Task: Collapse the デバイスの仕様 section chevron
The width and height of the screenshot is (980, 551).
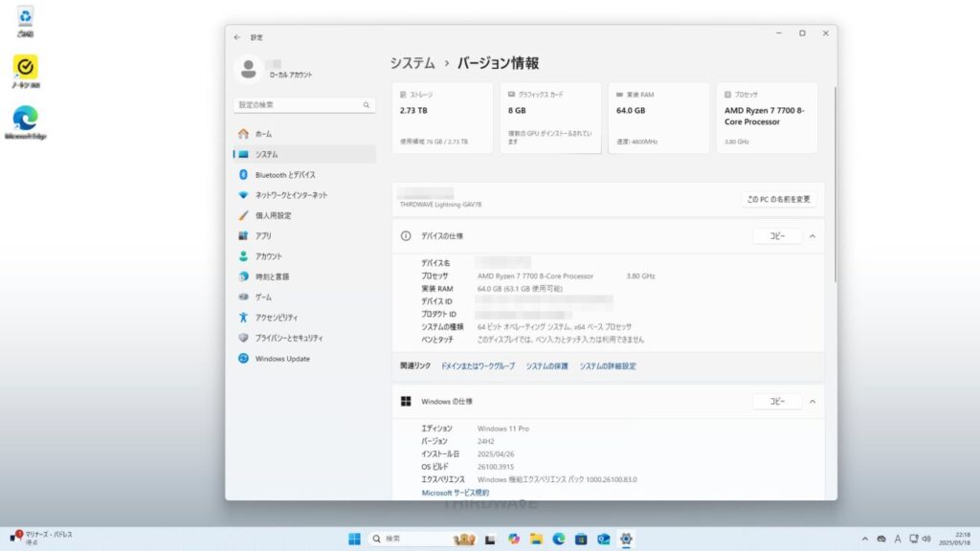Action: pos(813,236)
